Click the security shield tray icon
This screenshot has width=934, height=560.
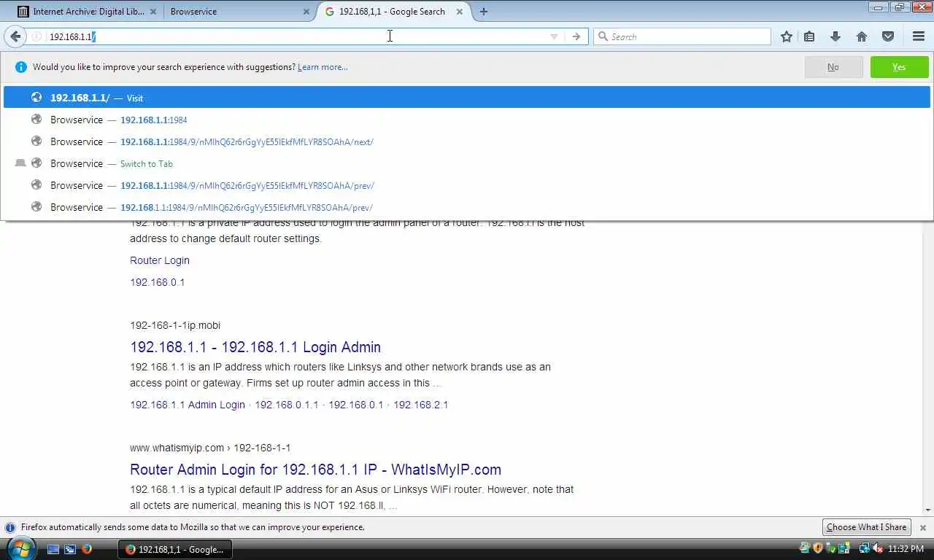coord(818,548)
